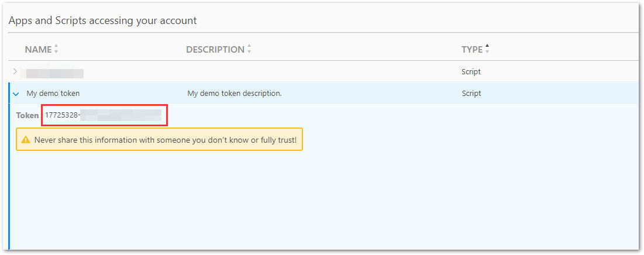Click the Never share this information warning text
The image size is (644, 255).
coord(165,140)
